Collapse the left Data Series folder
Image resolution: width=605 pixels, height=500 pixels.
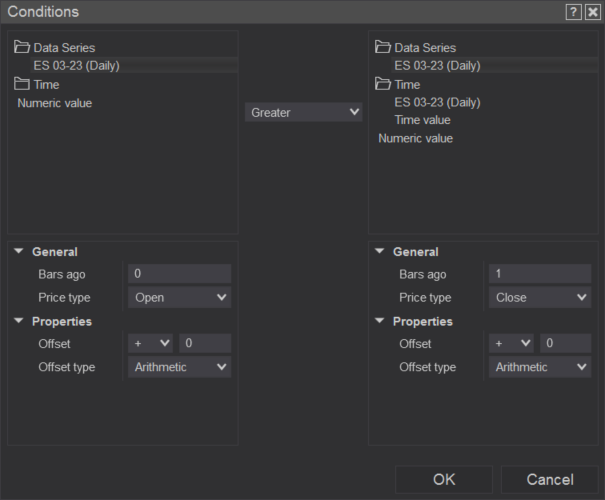click(x=22, y=47)
